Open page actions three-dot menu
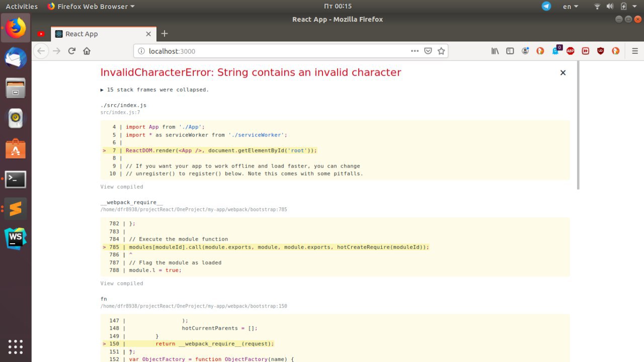Image resolution: width=644 pixels, height=362 pixels. click(x=415, y=51)
